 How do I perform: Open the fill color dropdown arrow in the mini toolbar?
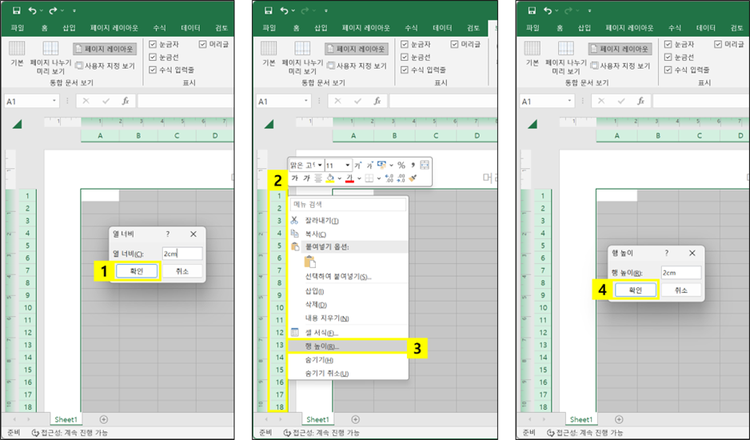pyautogui.click(x=339, y=178)
